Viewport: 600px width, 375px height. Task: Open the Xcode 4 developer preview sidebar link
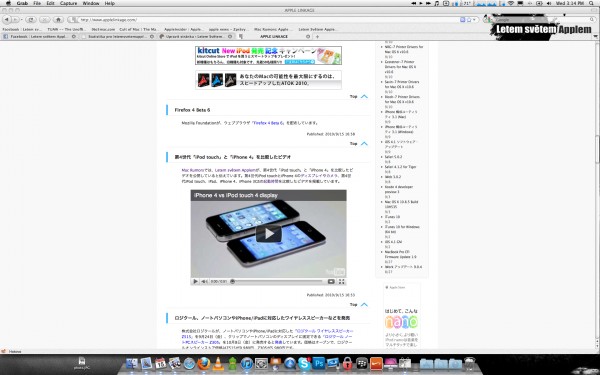pos(399,189)
